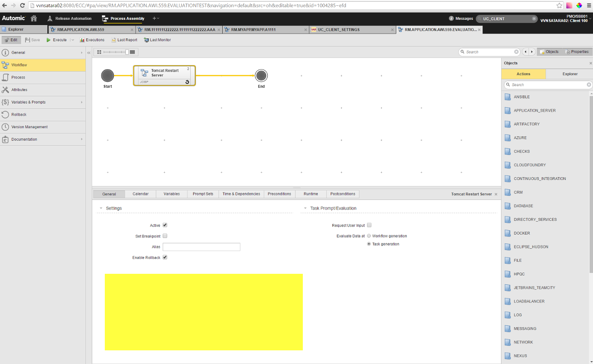Select the ANSIBLE action pack icon
This screenshot has height=364, width=593.
[x=508, y=97]
